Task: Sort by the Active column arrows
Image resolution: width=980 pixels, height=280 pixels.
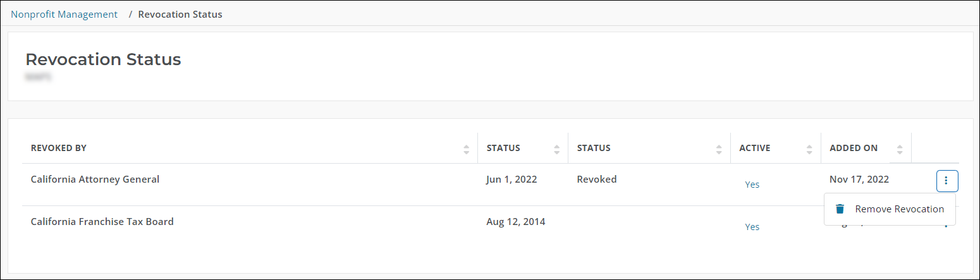Action: (809, 149)
